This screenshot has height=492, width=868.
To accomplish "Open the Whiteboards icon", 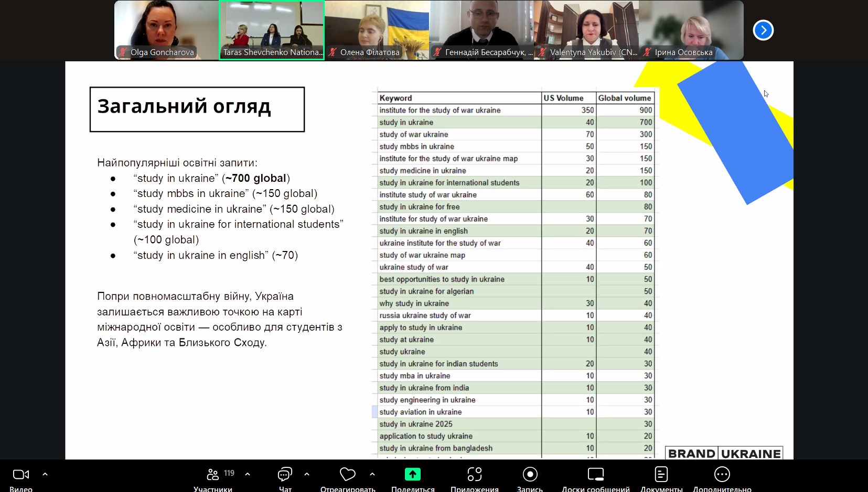I will 596,475.
